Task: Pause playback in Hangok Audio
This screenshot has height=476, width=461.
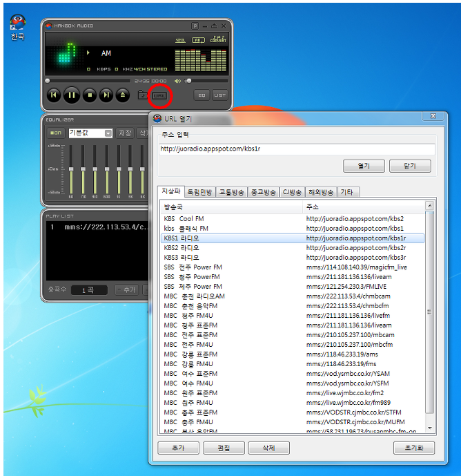Action: coord(72,95)
